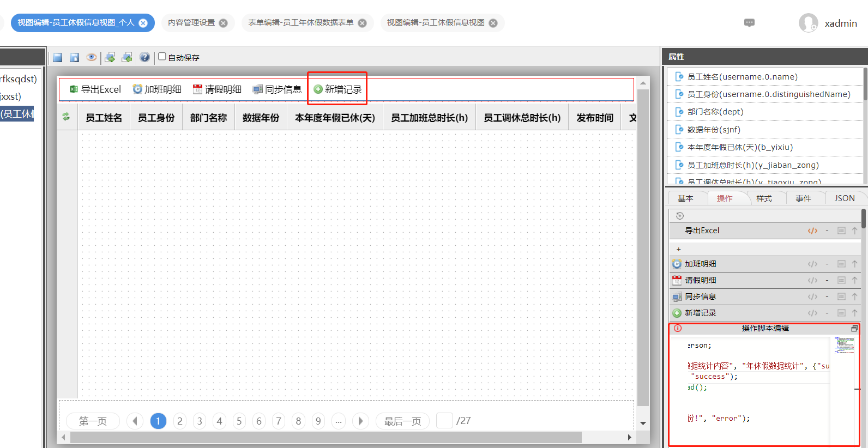Close the 视图编辑-员工休假信息视图_个人 tab
The height and width of the screenshot is (448, 868).
click(143, 23)
